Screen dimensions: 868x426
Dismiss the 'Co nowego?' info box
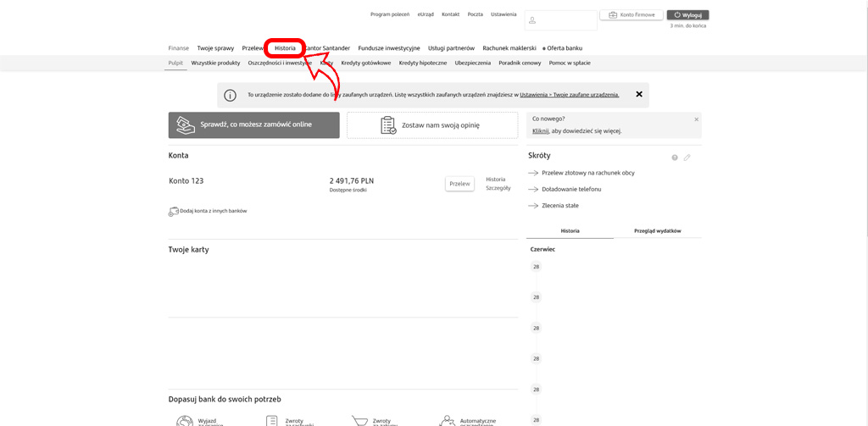[x=696, y=119]
